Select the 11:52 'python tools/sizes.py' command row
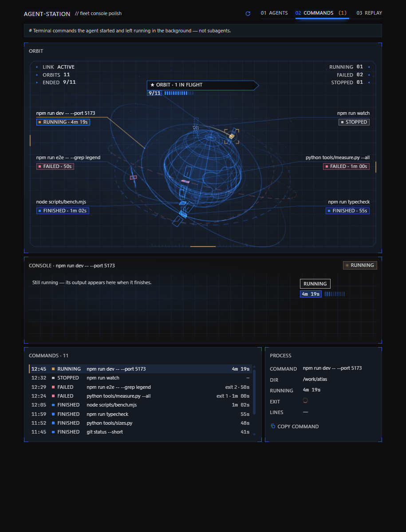Viewport: 406px width, 532px height. [x=141, y=423]
